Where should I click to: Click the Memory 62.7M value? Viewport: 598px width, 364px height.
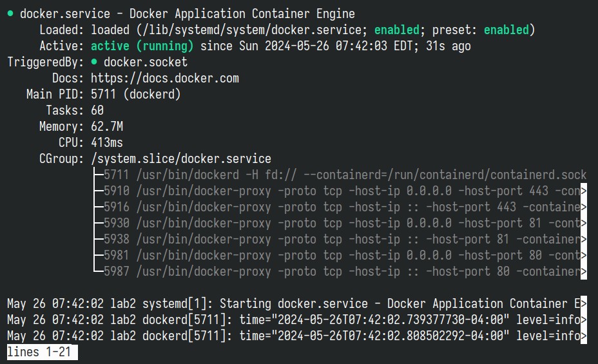(107, 126)
